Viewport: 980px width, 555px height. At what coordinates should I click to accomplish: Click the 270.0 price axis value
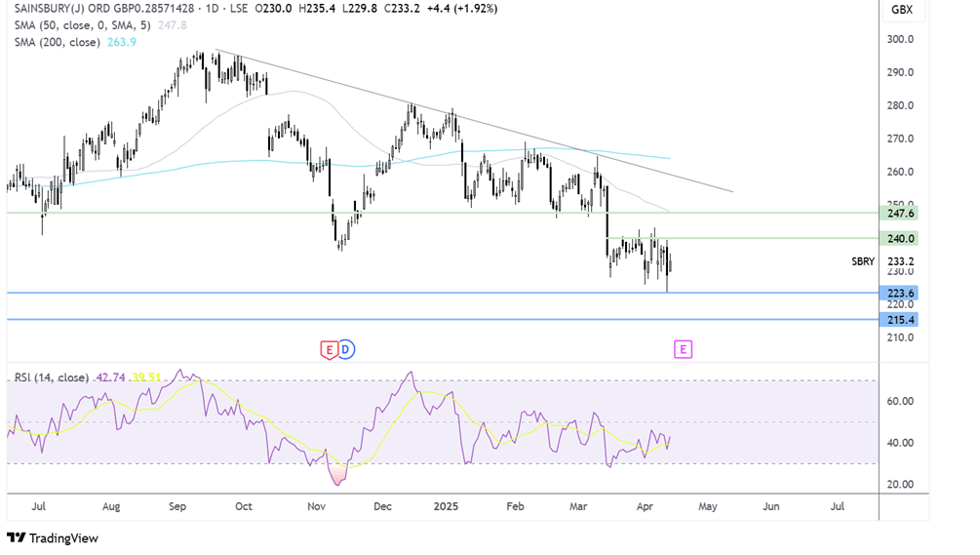[x=901, y=139]
